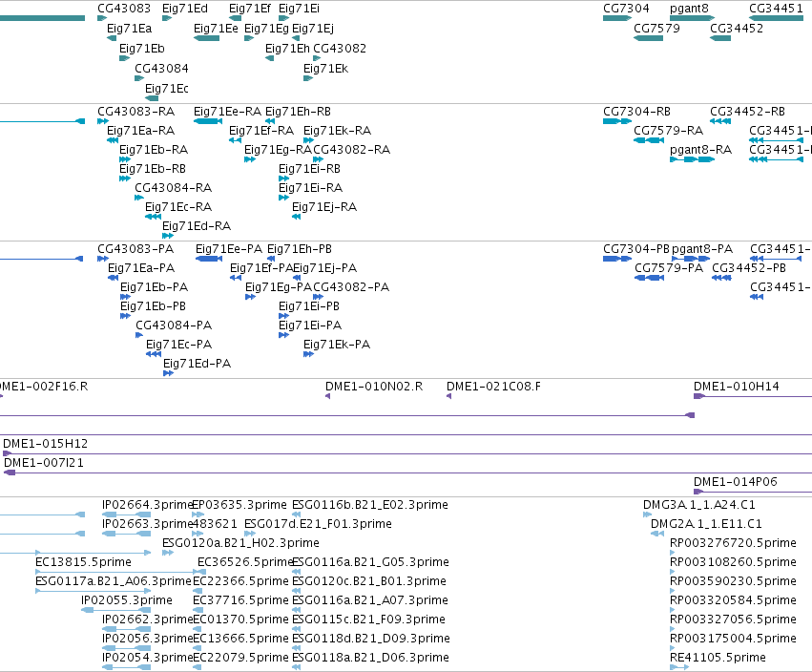The image size is (812, 672).
Task: Select the pgant8 gene label
Action: [689, 9]
